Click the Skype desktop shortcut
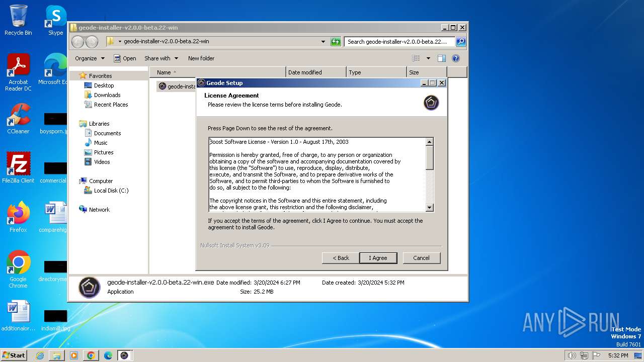The image size is (644, 362). [x=55, y=20]
